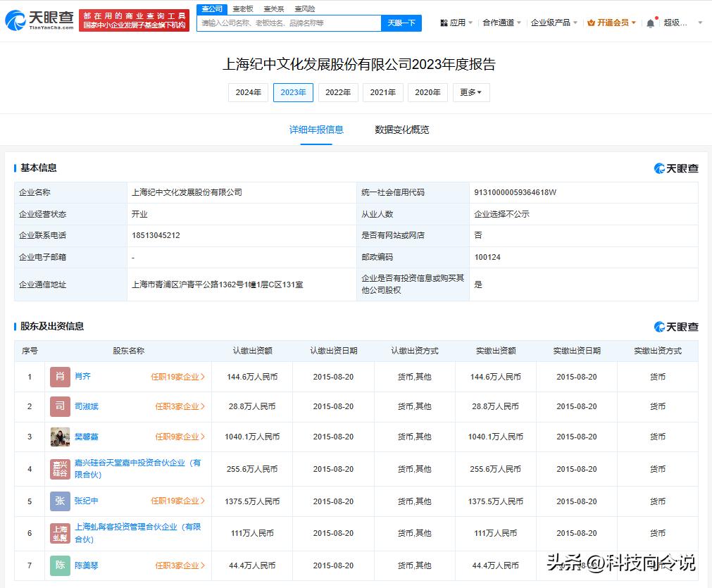Image resolution: width=712 pixels, height=588 pixels.
Task: Click the 1375.5万人民币 认缴出资额 cell
Action: 252,501
